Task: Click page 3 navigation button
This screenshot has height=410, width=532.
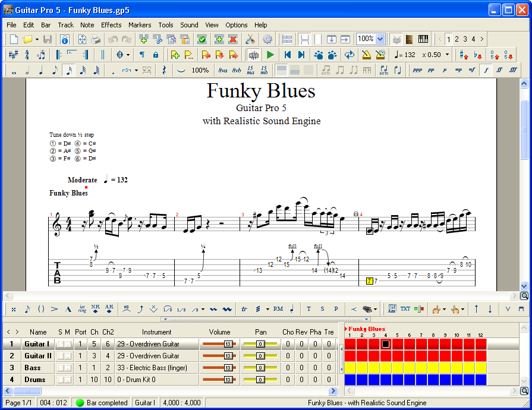Action: point(465,39)
